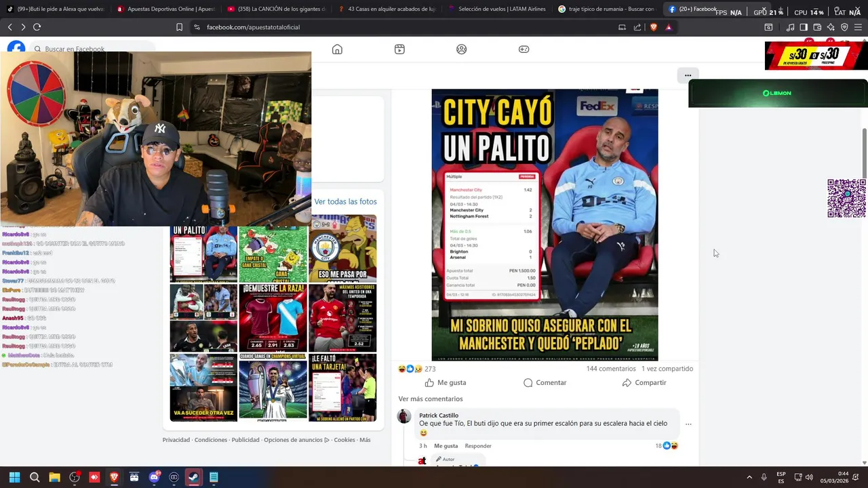Show hidden system tray icons
The image size is (868, 488).
click(x=749, y=477)
